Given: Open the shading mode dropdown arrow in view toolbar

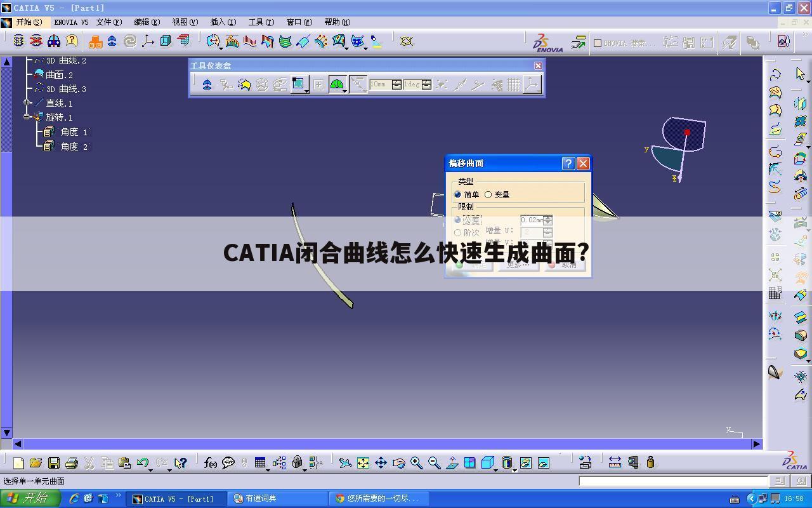Looking at the screenshot, I should (x=514, y=470).
